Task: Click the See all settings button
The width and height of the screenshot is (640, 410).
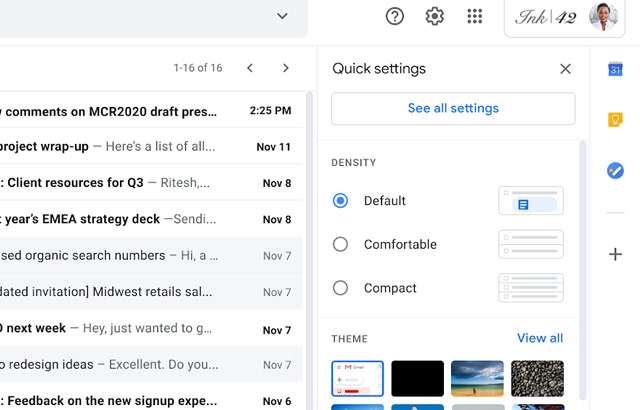Action: (x=453, y=109)
